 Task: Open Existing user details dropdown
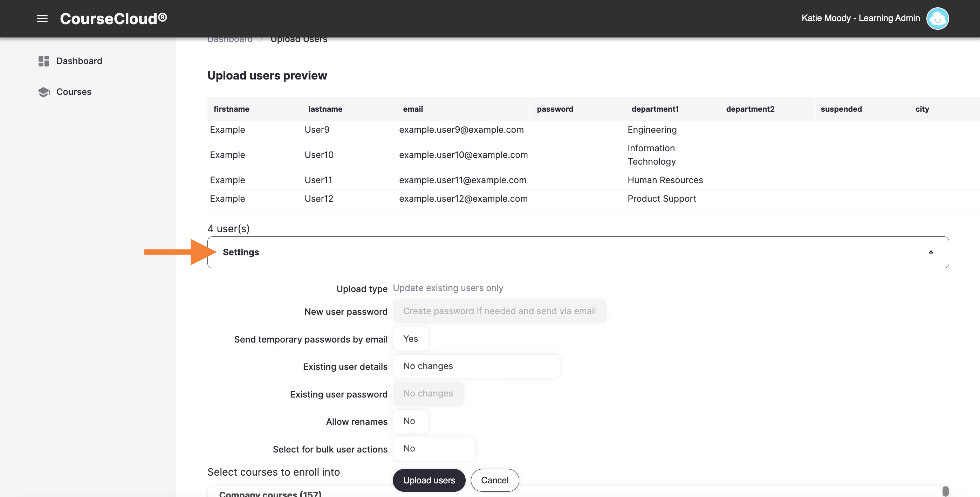[476, 366]
